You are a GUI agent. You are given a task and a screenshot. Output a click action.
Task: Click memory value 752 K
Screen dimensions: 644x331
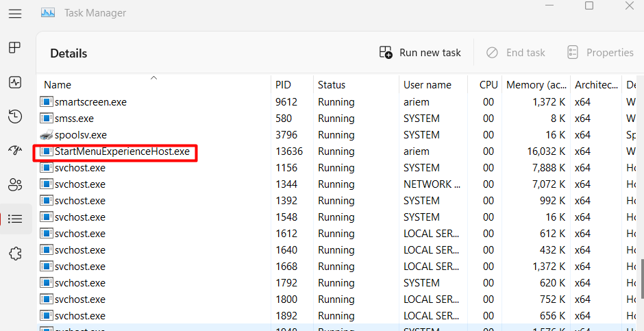click(553, 299)
